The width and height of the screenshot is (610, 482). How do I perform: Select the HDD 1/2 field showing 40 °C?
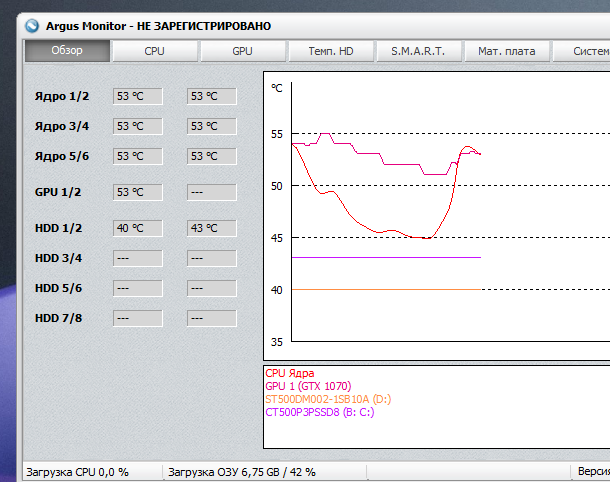click(137, 228)
